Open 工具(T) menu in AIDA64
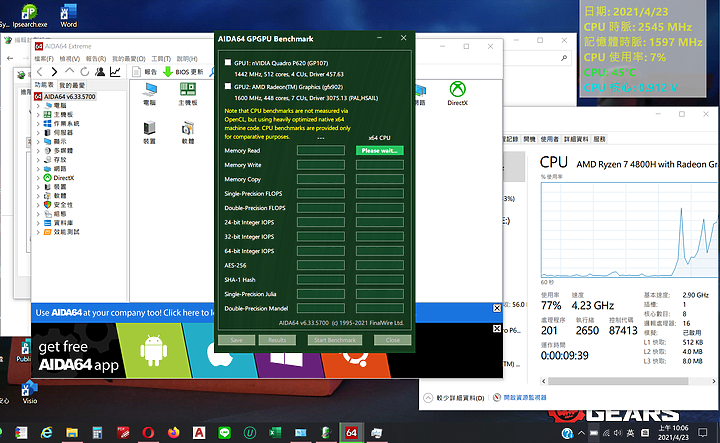This screenshot has width=720, height=443. click(161, 59)
